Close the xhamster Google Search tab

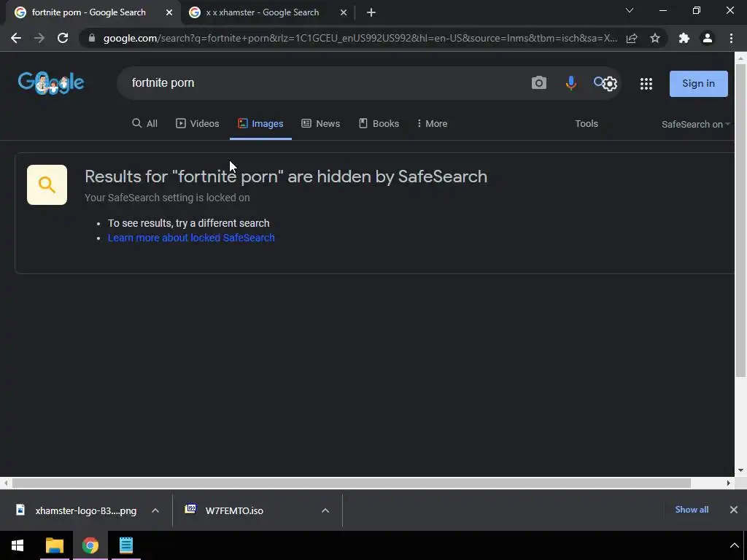pyautogui.click(x=344, y=12)
